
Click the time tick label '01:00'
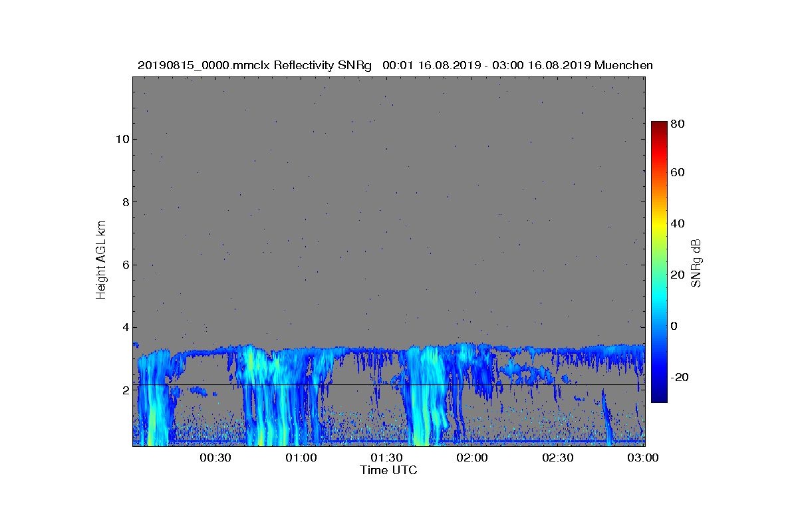pyautogui.click(x=301, y=458)
